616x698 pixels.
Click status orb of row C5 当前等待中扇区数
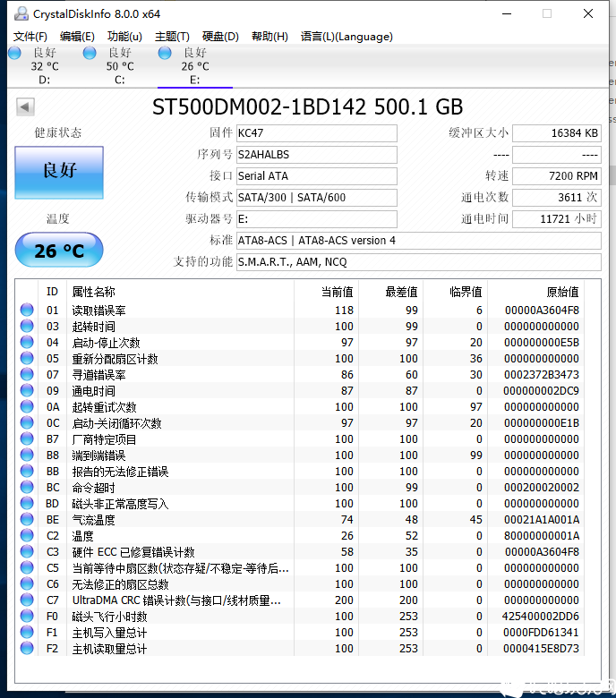pos(27,567)
